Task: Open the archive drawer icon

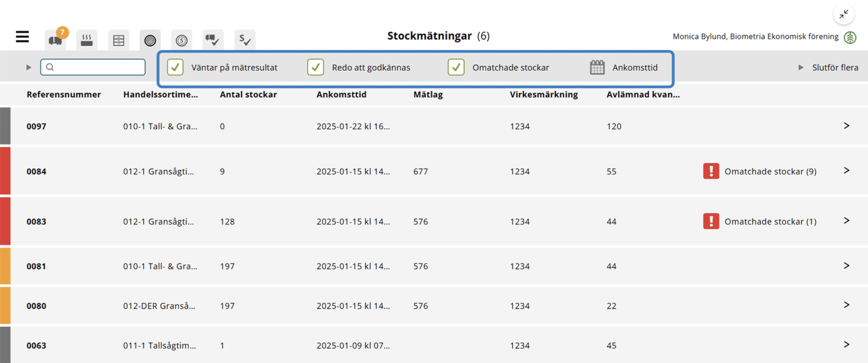Action: coord(118,40)
